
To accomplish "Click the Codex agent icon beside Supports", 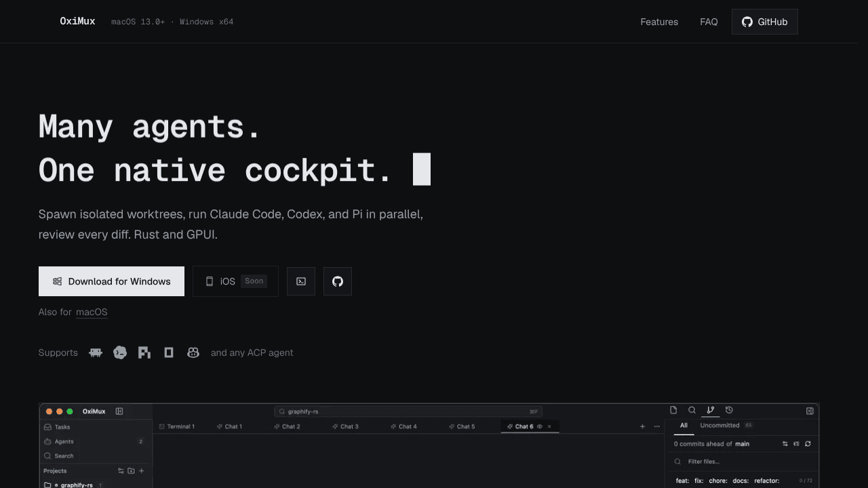I will [120, 352].
